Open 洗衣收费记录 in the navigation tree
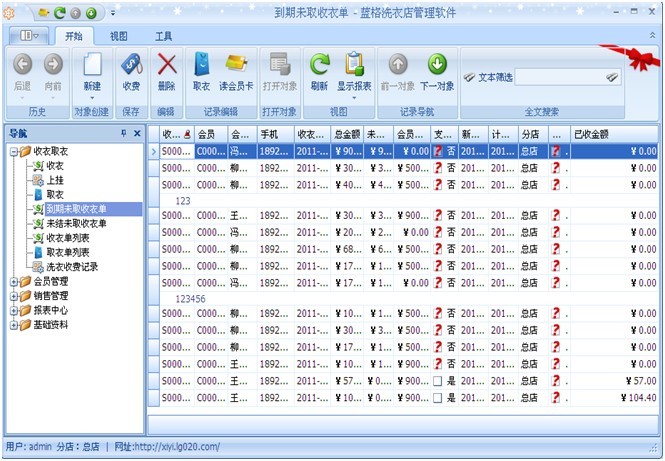The height and width of the screenshot is (461, 665). 72,267
